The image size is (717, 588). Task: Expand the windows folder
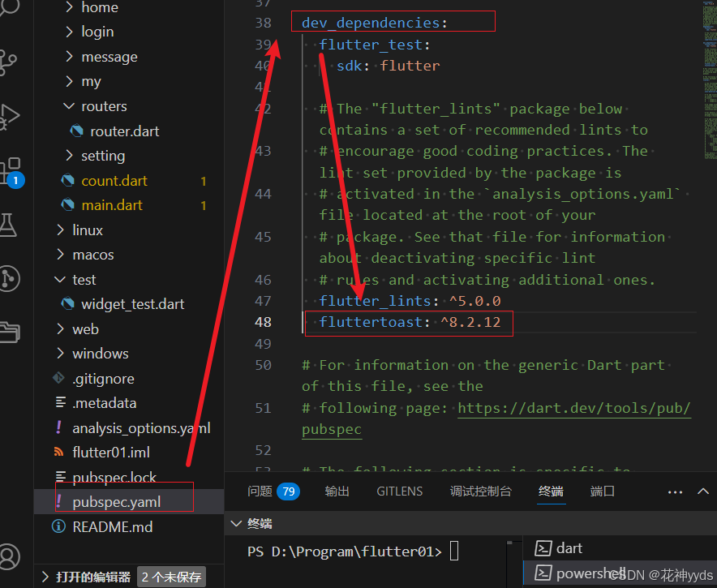(x=60, y=353)
